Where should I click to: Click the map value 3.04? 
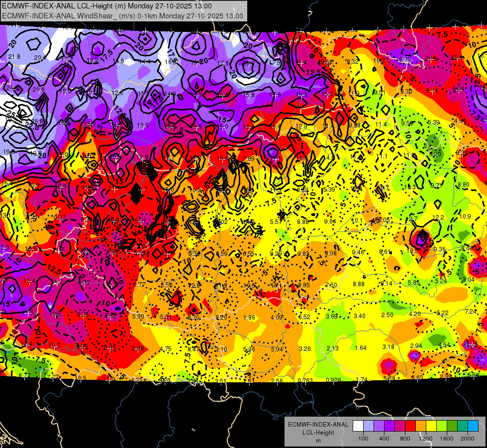[x=469, y=279]
